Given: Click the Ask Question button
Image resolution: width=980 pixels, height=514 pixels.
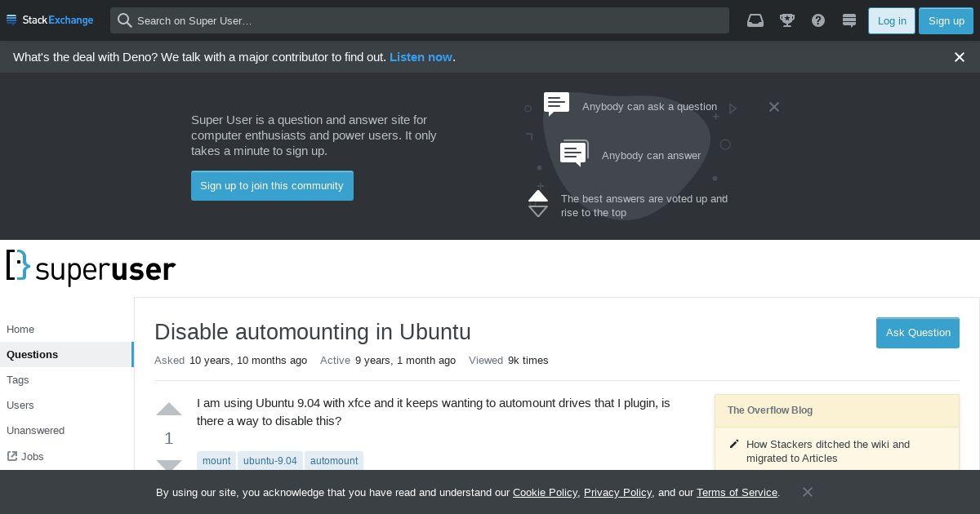Looking at the screenshot, I should click(918, 333).
